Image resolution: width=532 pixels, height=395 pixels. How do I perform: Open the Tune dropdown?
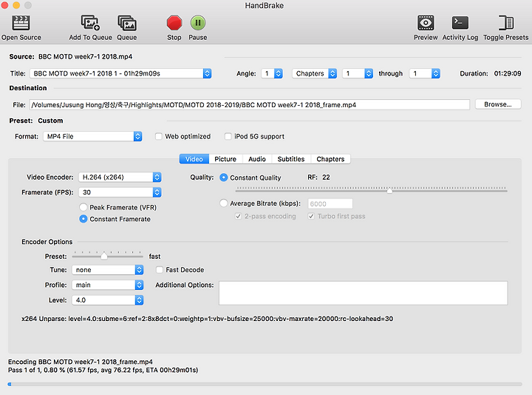108,270
